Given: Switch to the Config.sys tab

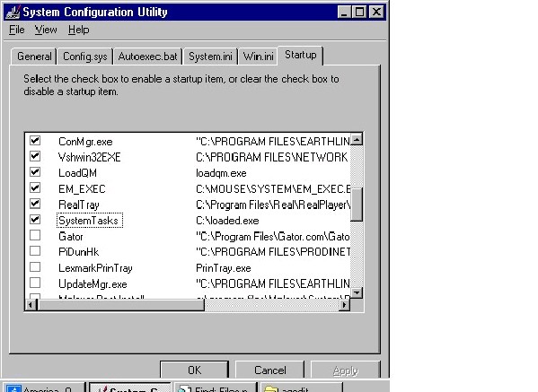Looking at the screenshot, I should tap(84, 57).
